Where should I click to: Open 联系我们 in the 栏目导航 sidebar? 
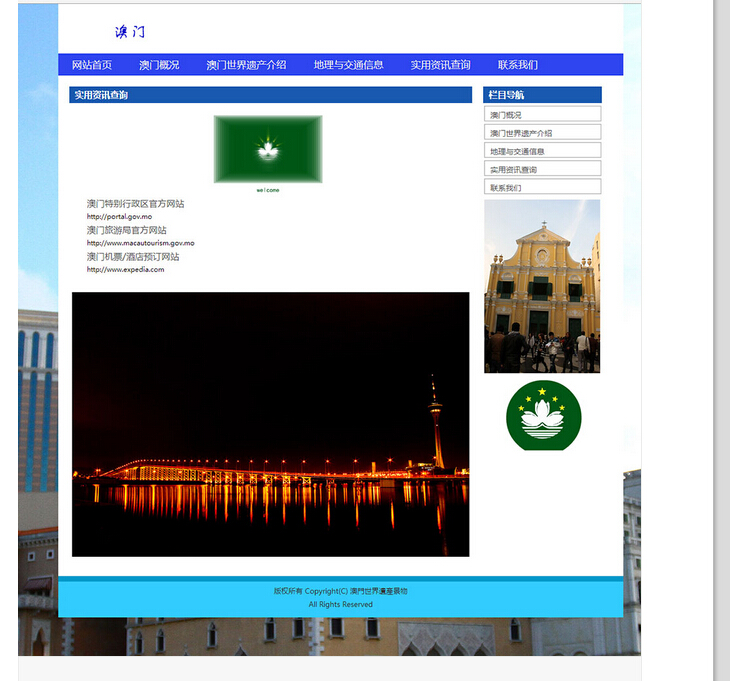point(542,187)
